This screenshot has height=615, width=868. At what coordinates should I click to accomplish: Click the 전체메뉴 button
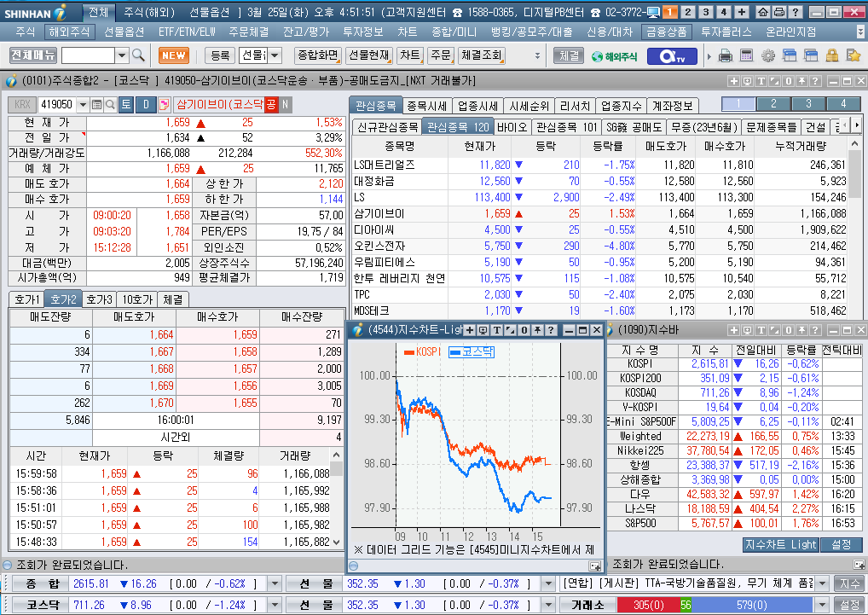tap(33, 55)
